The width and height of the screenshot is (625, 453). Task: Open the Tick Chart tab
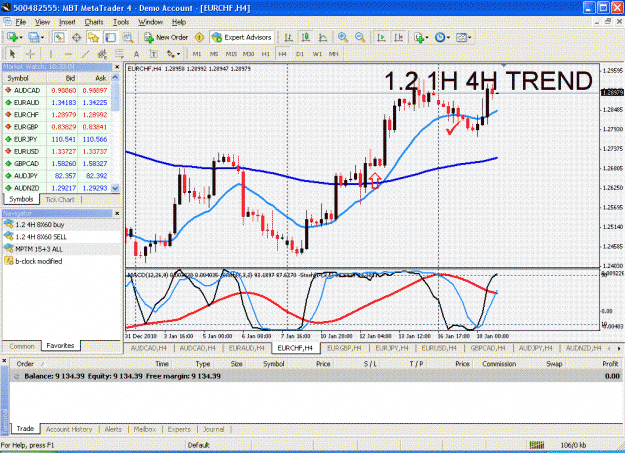coord(60,199)
